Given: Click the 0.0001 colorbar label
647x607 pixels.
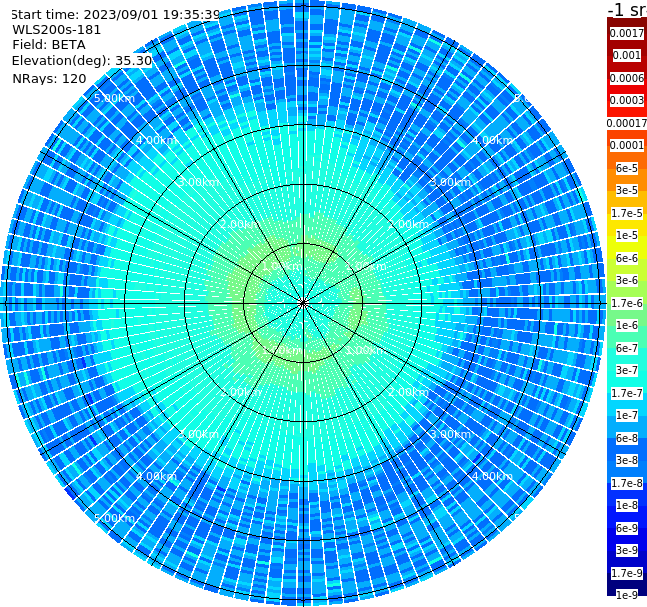Looking at the screenshot, I should pyautogui.click(x=627, y=145).
